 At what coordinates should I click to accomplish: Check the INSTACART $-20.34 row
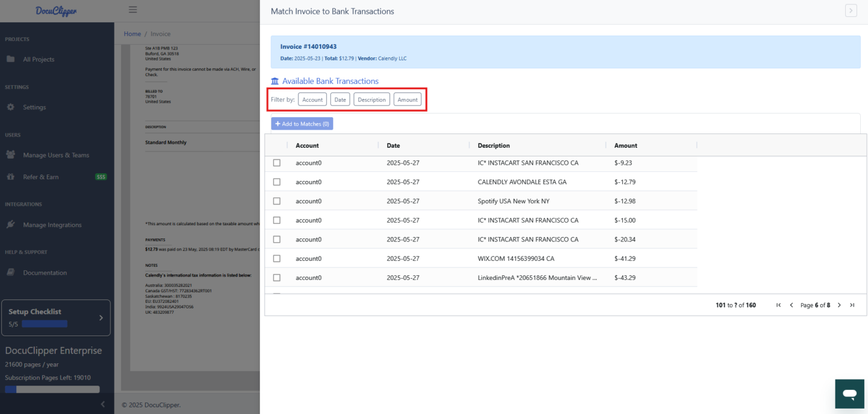click(x=277, y=240)
